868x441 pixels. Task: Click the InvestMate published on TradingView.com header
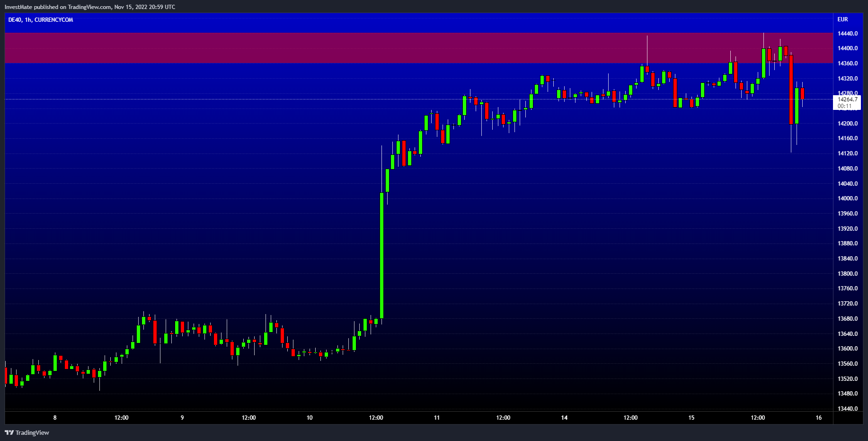click(90, 7)
